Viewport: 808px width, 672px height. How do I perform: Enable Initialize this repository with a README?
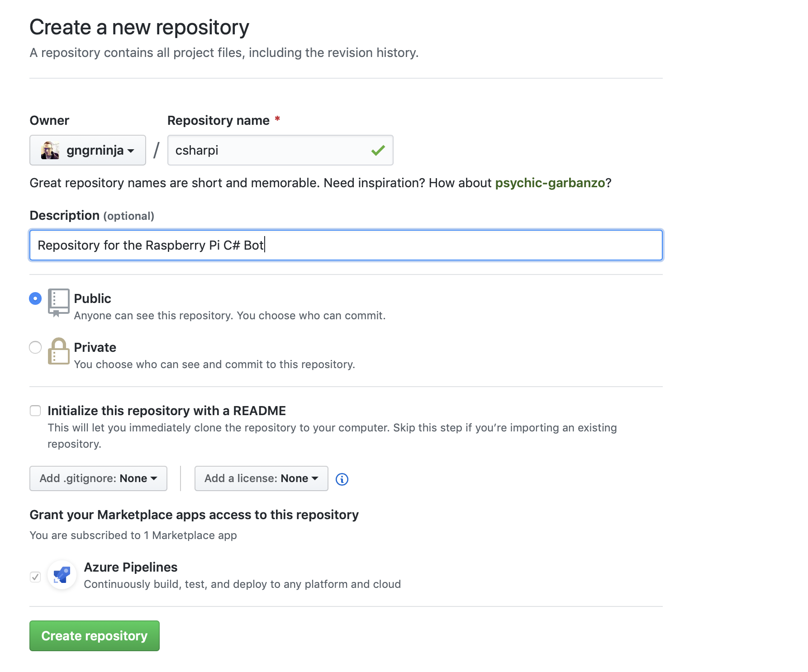pyautogui.click(x=35, y=411)
